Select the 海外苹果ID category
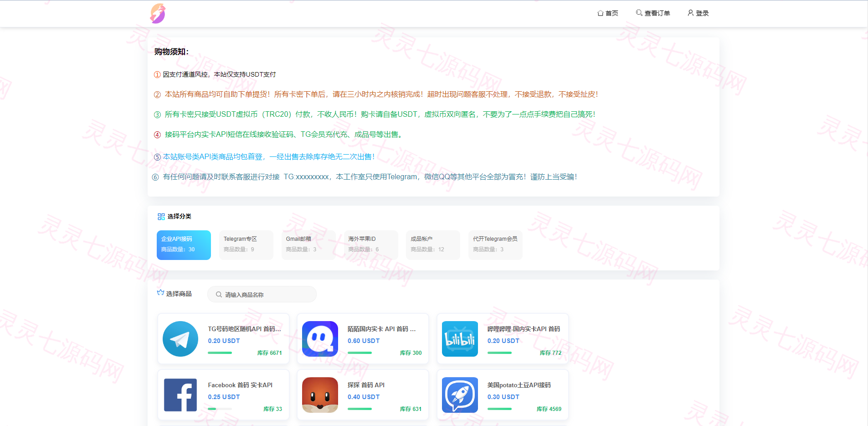 tap(371, 245)
